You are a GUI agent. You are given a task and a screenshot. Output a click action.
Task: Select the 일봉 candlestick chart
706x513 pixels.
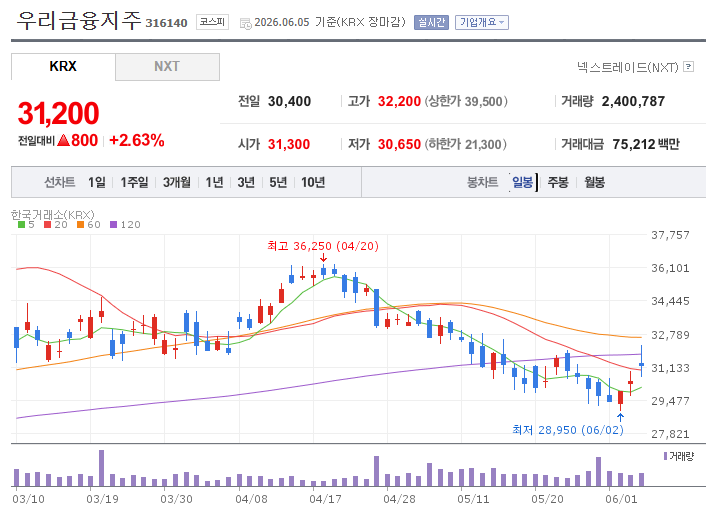click(x=522, y=182)
